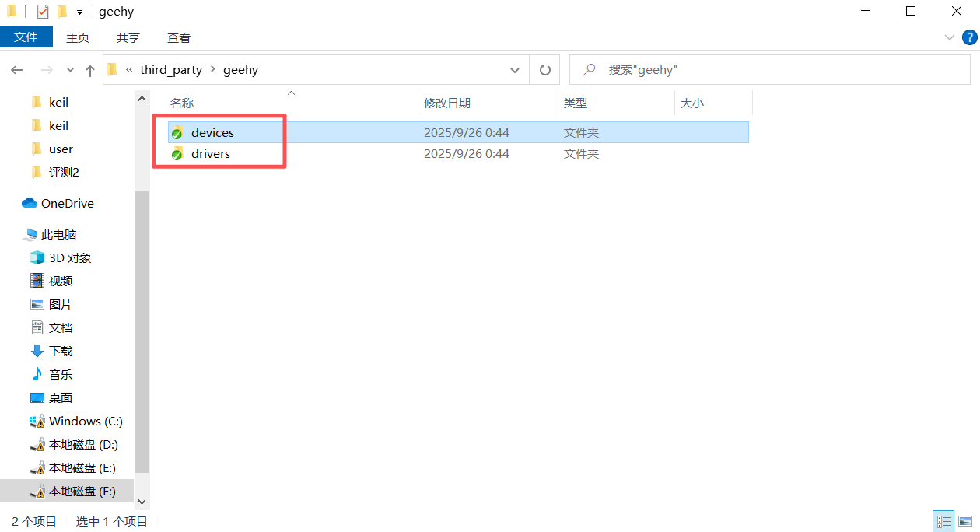Open the 3D 对象 folder
Viewport: 980px width, 532px height.
pyautogui.click(x=70, y=257)
